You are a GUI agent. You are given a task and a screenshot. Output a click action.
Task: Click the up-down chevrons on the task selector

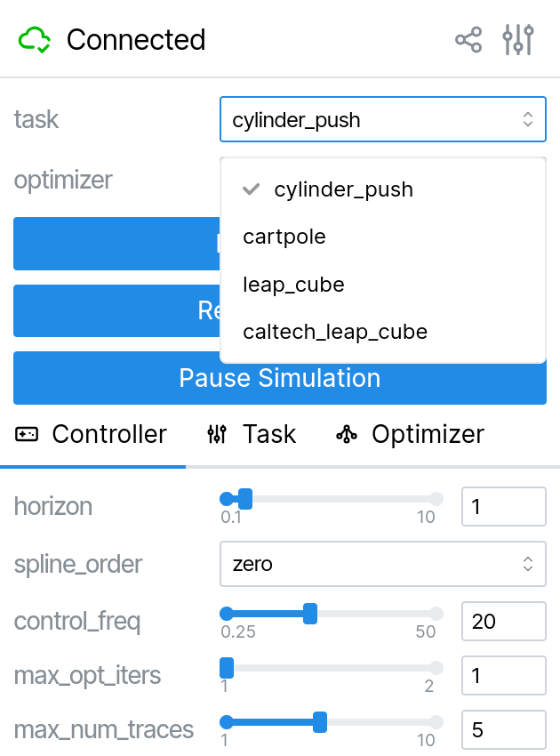pyautogui.click(x=527, y=118)
